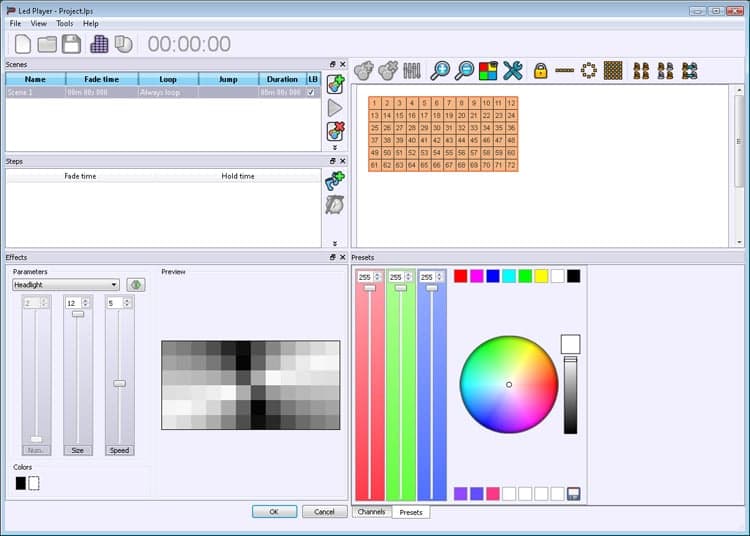Click the new project icon

tap(22, 43)
